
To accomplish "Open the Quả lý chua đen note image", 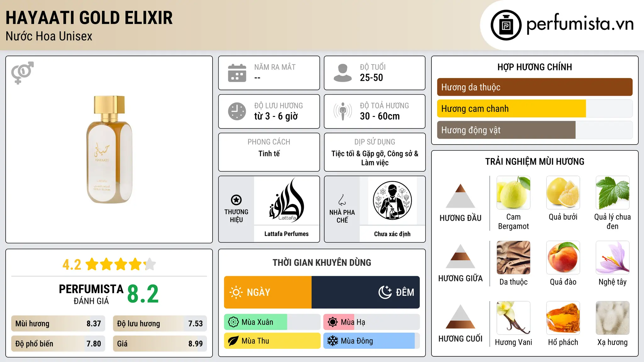I will (x=613, y=193).
